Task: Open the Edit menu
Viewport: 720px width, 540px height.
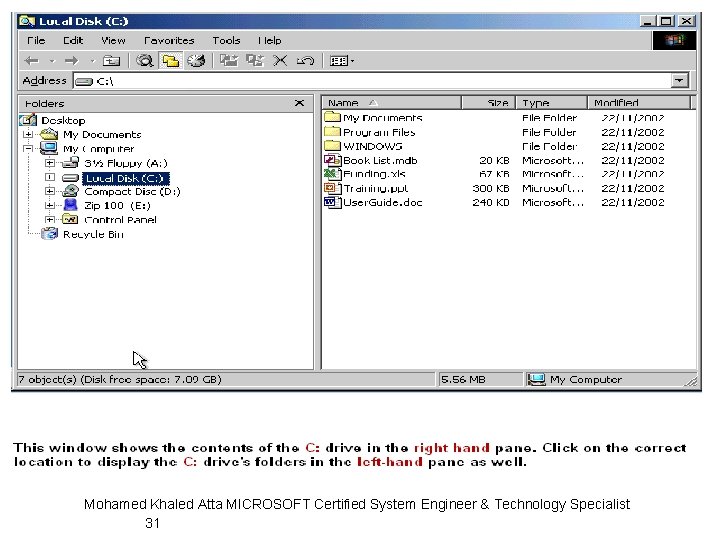Action: pyautogui.click(x=73, y=40)
